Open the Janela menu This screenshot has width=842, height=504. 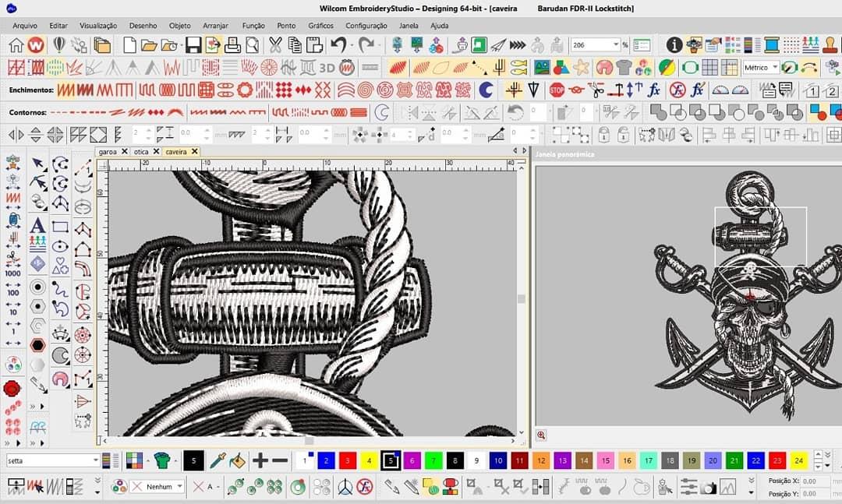(409, 25)
